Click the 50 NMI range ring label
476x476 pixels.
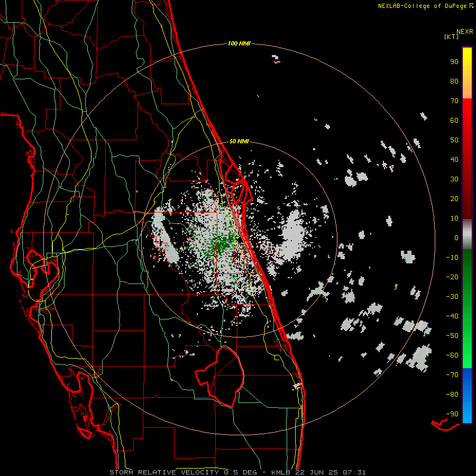pyautogui.click(x=239, y=141)
